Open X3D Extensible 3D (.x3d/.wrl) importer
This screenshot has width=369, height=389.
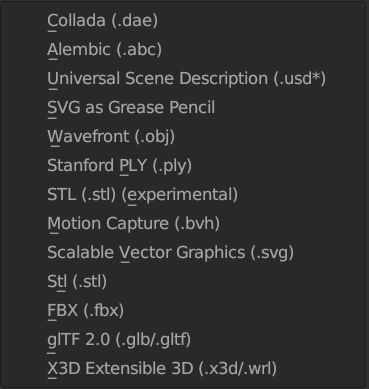coord(183,369)
